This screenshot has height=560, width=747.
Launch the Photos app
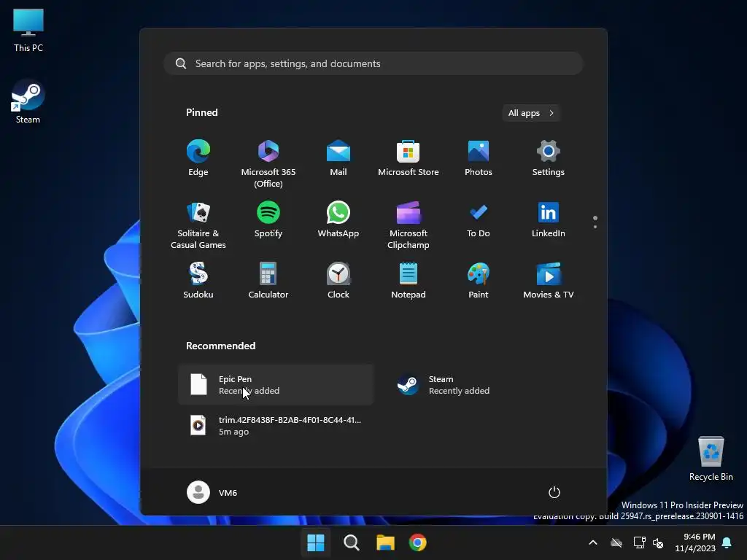point(479,158)
